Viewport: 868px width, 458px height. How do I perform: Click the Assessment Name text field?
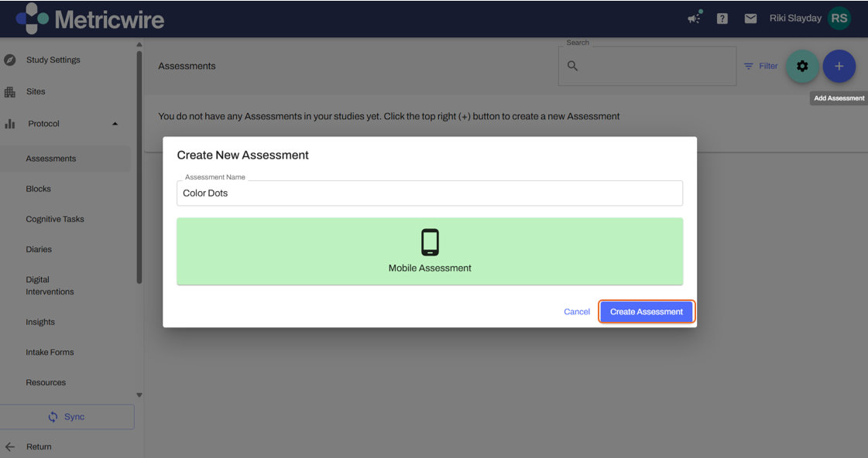coord(430,193)
